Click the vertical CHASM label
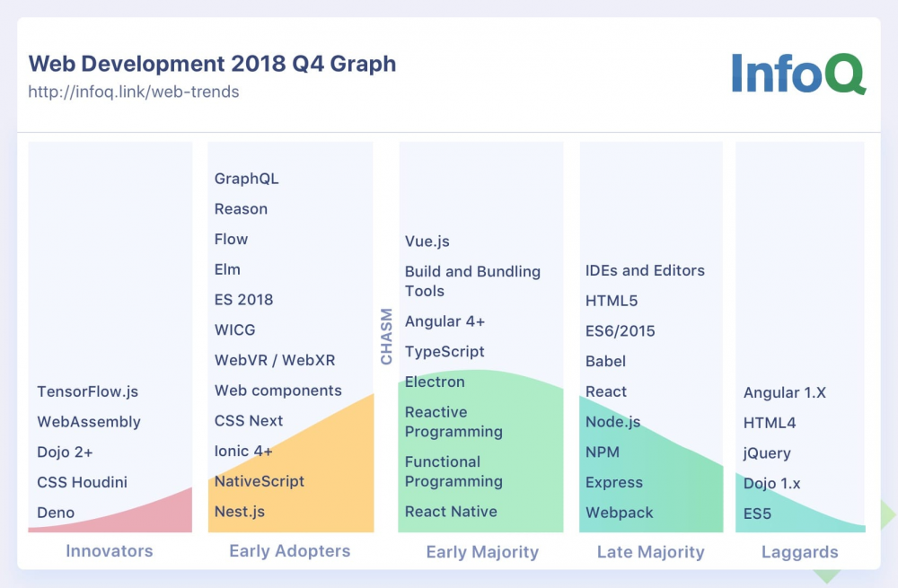This screenshot has width=898, height=588. point(386,335)
